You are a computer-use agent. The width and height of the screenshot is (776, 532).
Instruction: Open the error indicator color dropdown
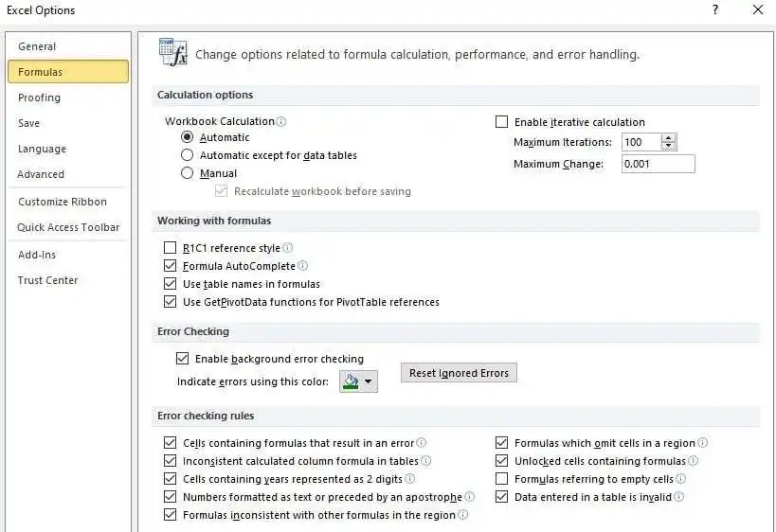pyautogui.click(x=358, y=381)
